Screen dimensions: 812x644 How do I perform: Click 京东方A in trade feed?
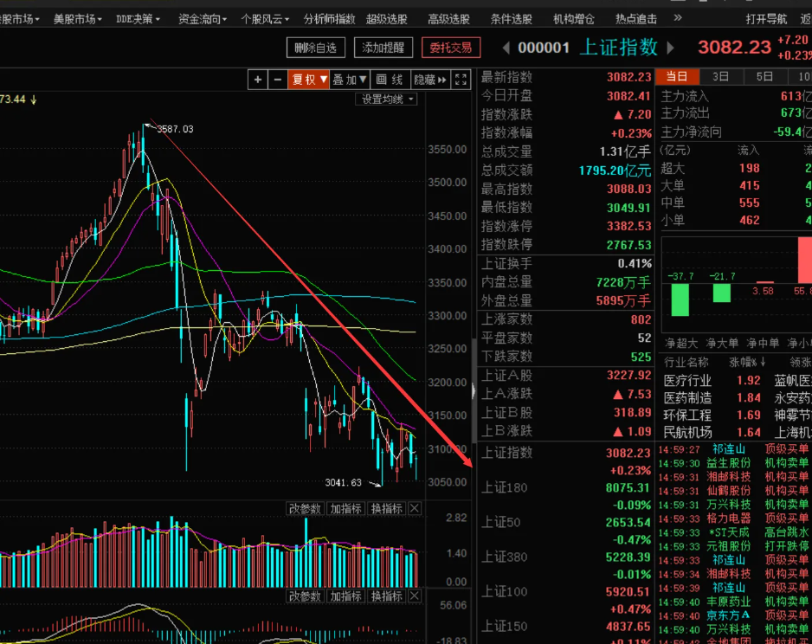click(728, 615)
